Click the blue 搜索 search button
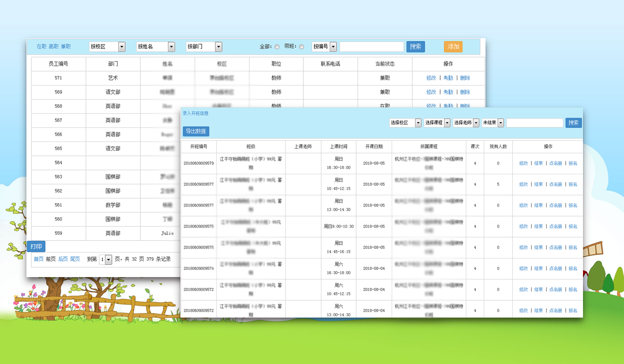624x364 pixels. click(x=415, y=46)
